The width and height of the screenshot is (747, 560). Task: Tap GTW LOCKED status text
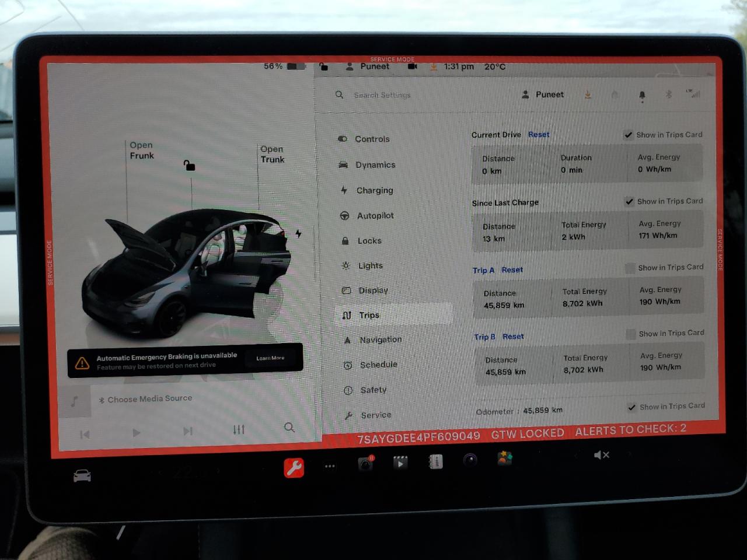(528, 433)
